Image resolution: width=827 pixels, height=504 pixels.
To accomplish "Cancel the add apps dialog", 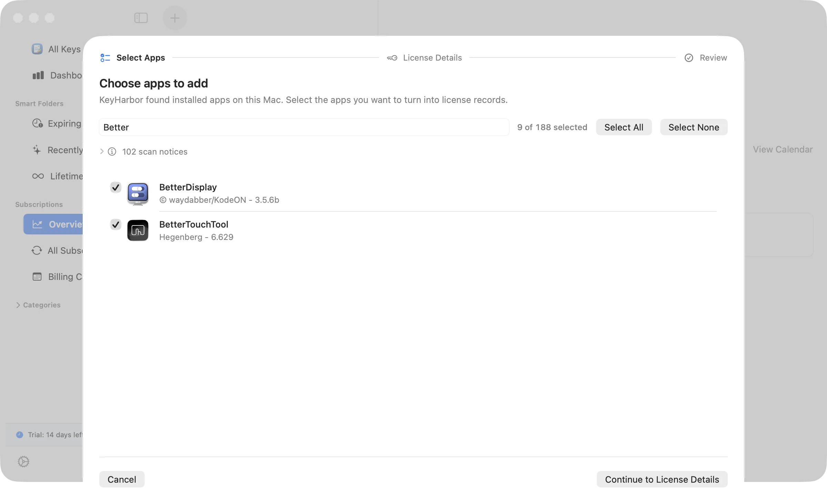I will point(122,480).
